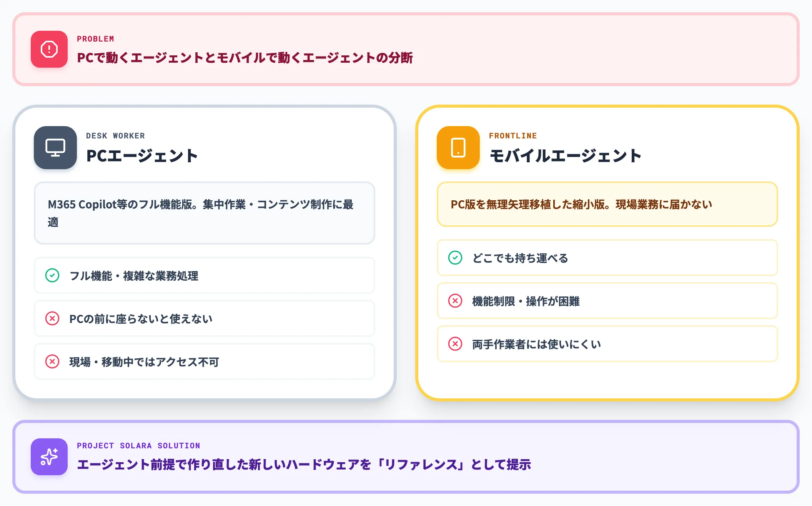This screenshot has width=812, height=506.
Task: Select the text 現場・移動中ではアクセス不可
Action: click(x=144, y=362)
